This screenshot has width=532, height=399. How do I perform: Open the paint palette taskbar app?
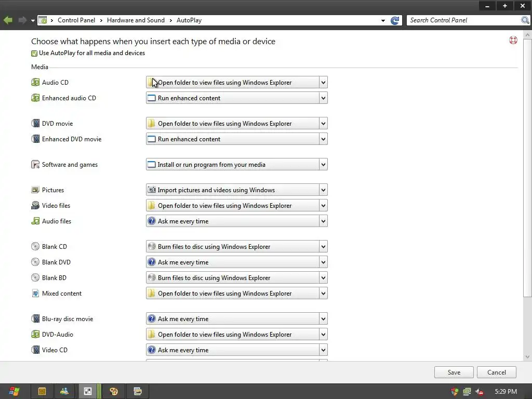[114, 391]
